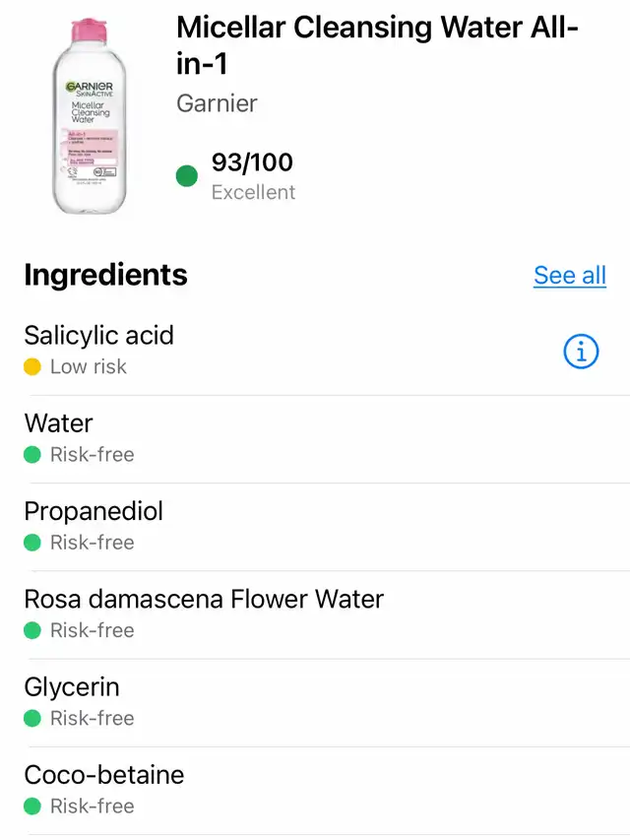
Task: Tap the green dot under Propanediol
Action: tap(32, 543)
